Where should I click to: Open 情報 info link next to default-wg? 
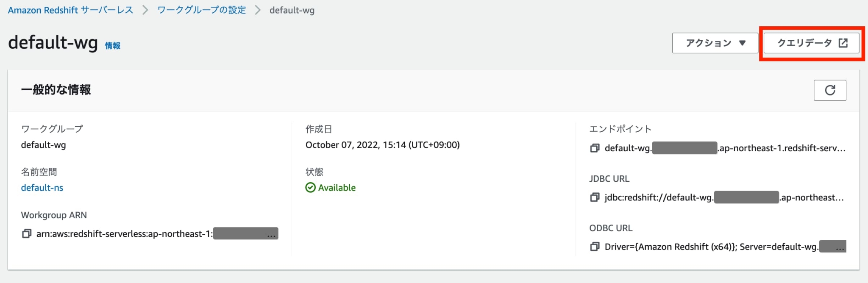pos(113,46)
